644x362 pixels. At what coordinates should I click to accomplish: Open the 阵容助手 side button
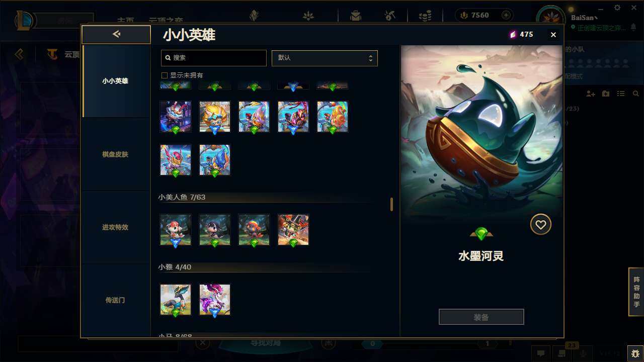(636, 292)
